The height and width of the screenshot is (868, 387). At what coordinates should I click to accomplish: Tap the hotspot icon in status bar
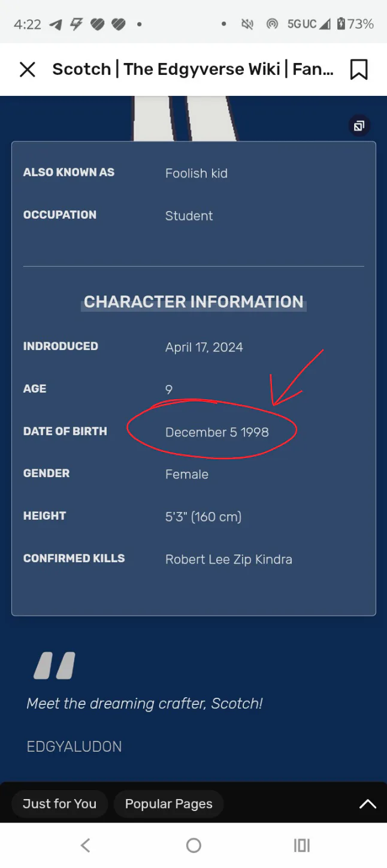coord(272,24)
